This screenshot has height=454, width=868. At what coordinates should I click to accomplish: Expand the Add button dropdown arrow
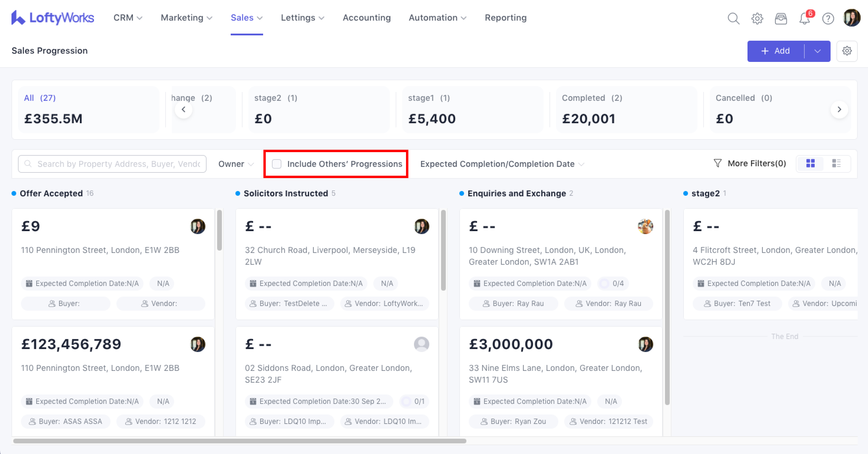point(817,51)
